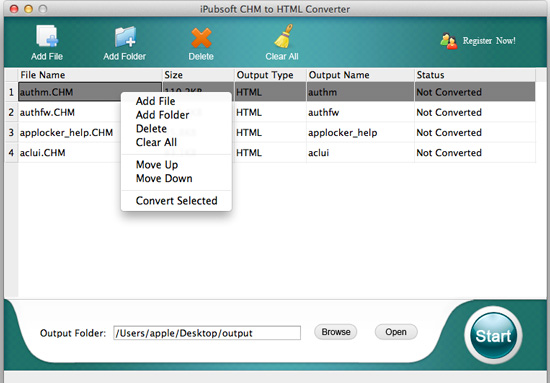This screenshot has width=550, height=383.
Task: Click the orange X Delete toolbar icon
Action: (201, 38)
